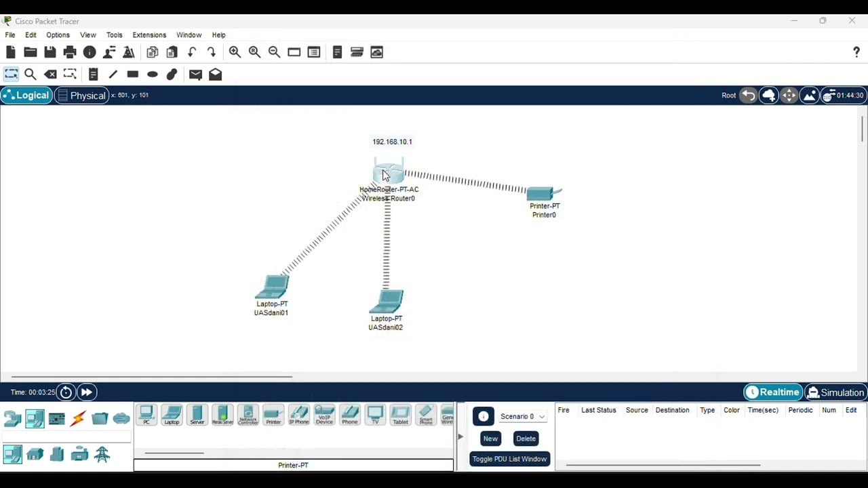
Task: Choose the Draw Ellipse tool
Action: click(x=152, y=75)
